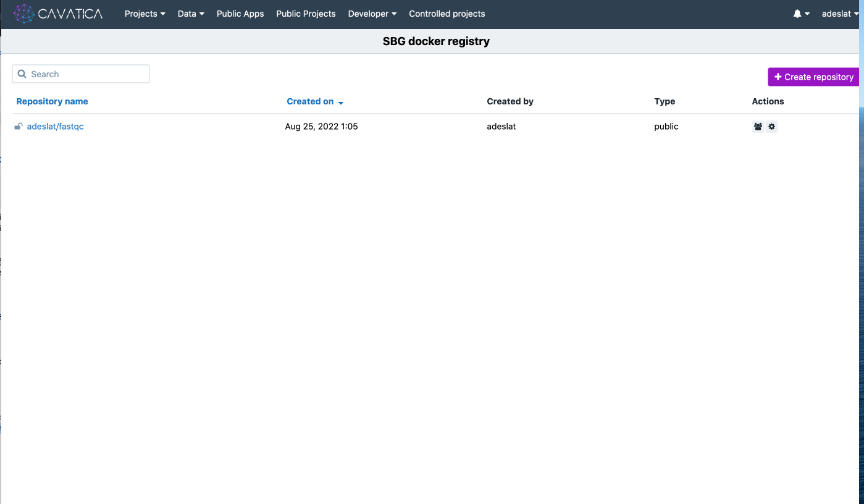
Task: Click the magnifier icon in the search box
Action: click(x=22, y=73)
